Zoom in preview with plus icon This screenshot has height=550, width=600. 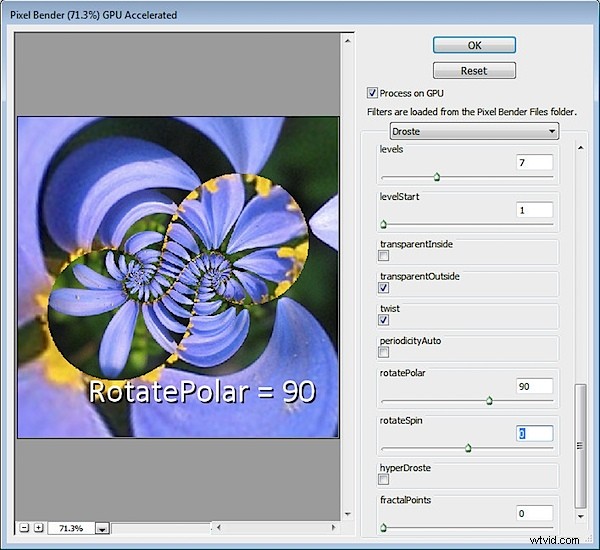(x=38, y=528)
